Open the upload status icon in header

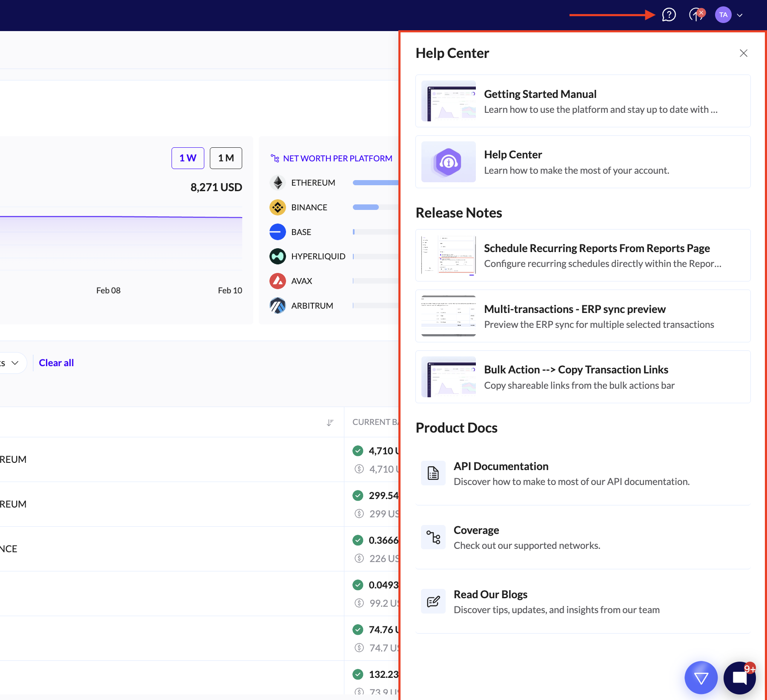click(696, 15)
